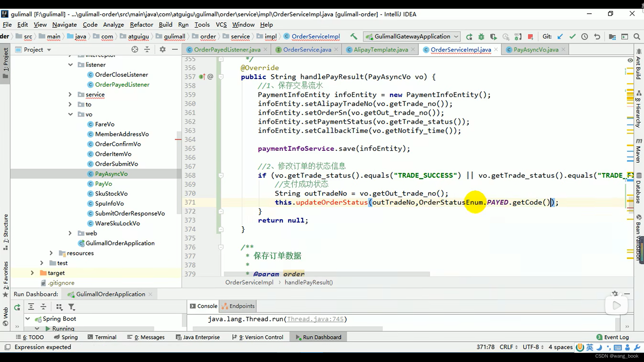Change the UTF-8 file encoding
The image size is (644, 362).
click(x=533, y=347)
